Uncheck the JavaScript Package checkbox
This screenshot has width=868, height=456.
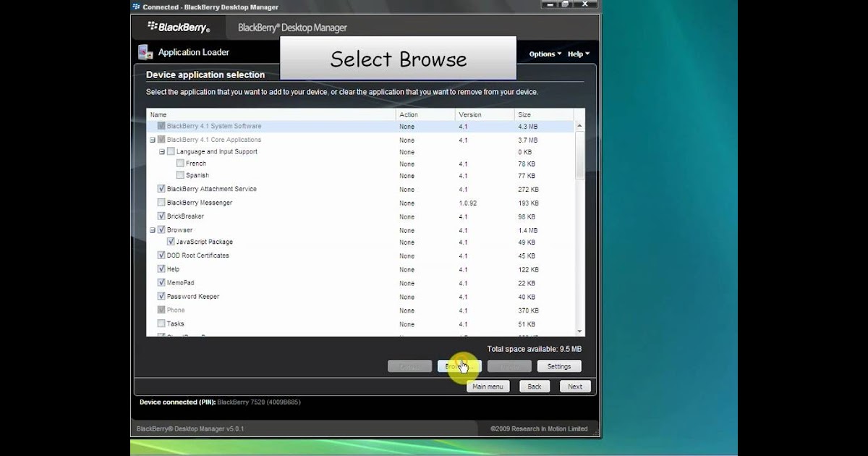[x=171, y=242]
